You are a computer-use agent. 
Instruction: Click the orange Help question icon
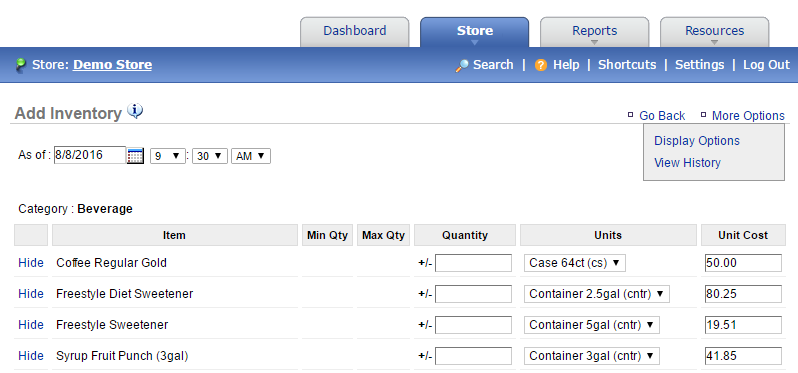tap(540, 65)
